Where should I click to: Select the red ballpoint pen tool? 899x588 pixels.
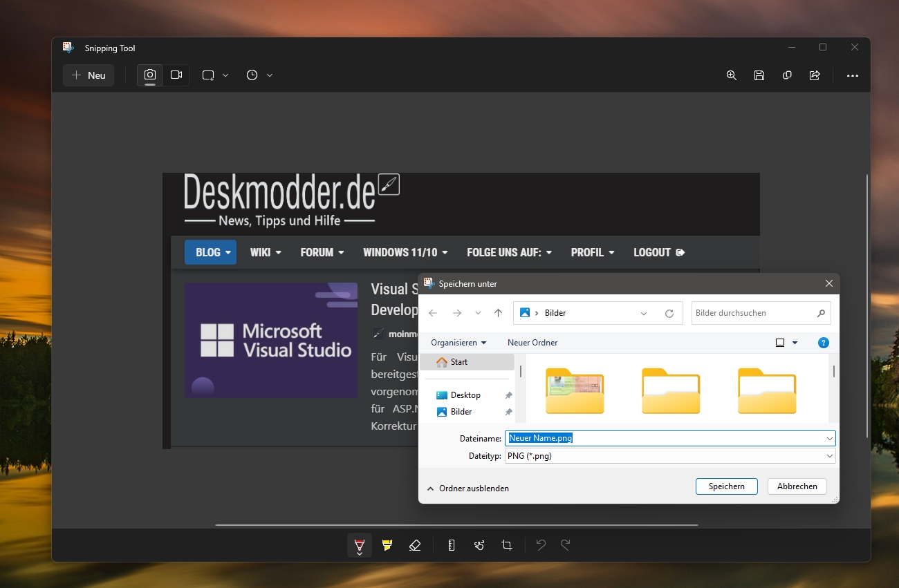[360, 545]
